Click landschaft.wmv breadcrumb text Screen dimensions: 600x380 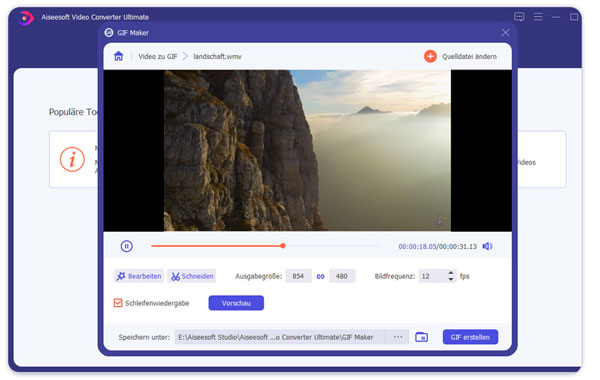point(217,57)
